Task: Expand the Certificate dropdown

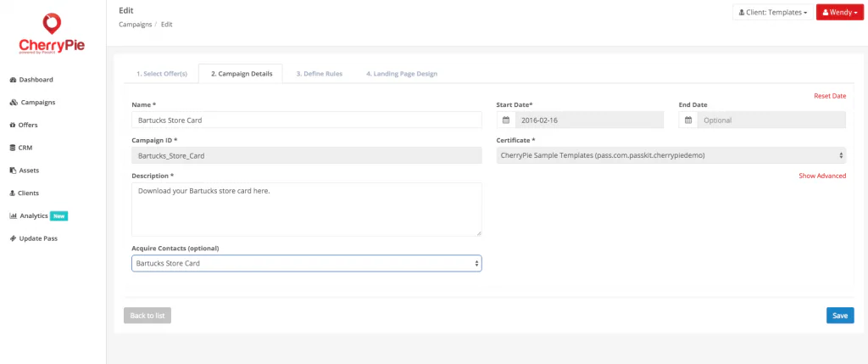Action: coord(671,155)
